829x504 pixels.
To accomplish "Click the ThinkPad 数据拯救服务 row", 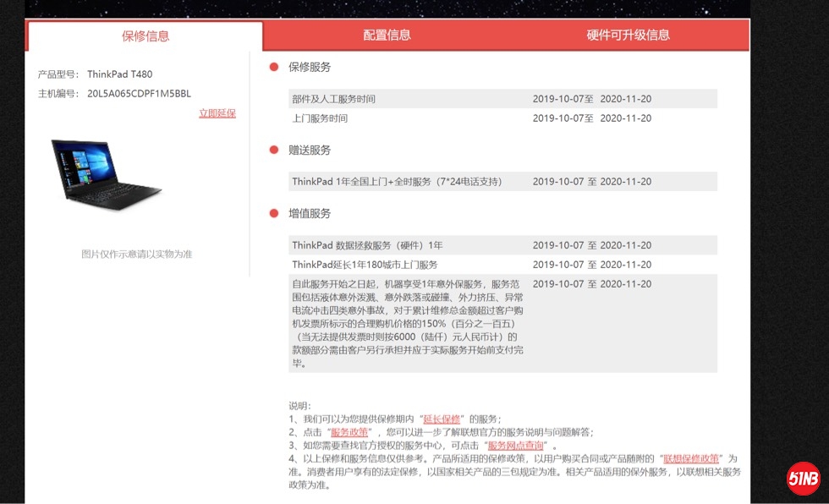I will point(502,245).
